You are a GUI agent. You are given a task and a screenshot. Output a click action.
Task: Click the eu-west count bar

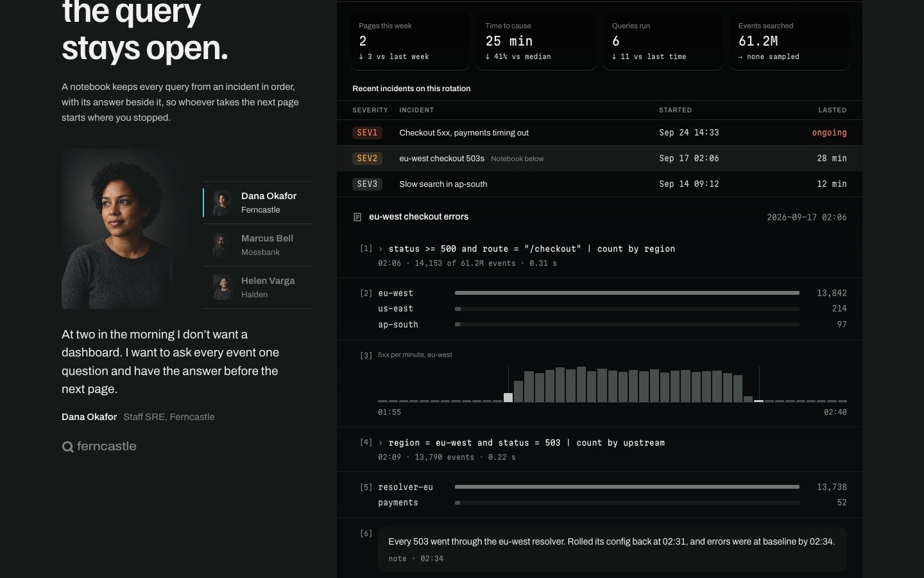tap(627, 293)
